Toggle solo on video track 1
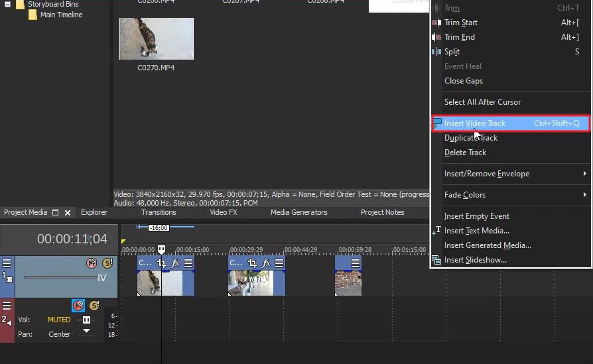The width and height of the screenshot is (593, 364). 107,263
